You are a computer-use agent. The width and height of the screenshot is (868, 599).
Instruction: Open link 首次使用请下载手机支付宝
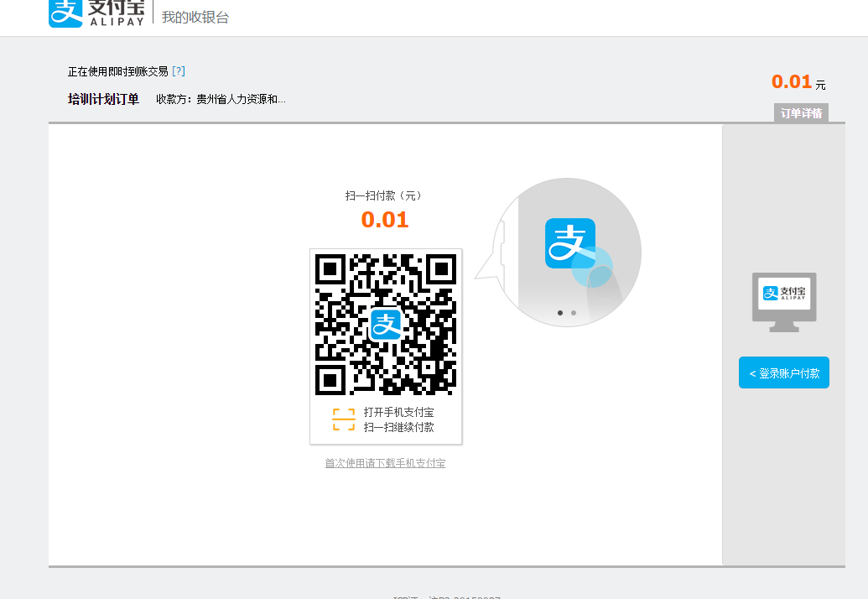pyautogui.click(x=385, y=463)
